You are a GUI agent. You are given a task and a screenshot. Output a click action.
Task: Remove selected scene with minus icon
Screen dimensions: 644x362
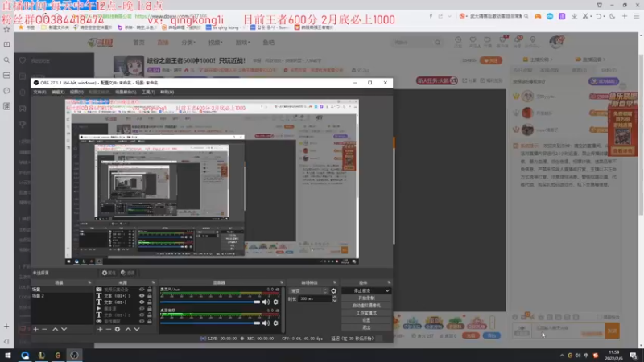pyautogui.click(x=45, y=329)
